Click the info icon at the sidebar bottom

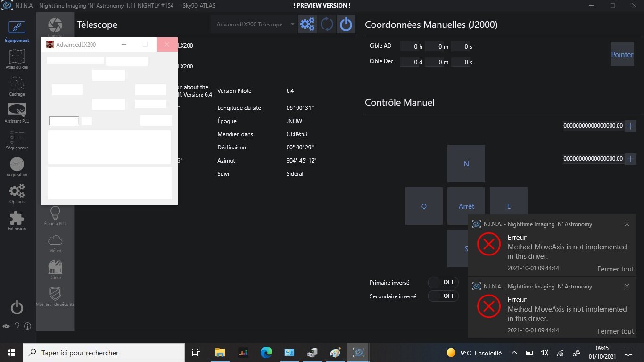[27, 326]
